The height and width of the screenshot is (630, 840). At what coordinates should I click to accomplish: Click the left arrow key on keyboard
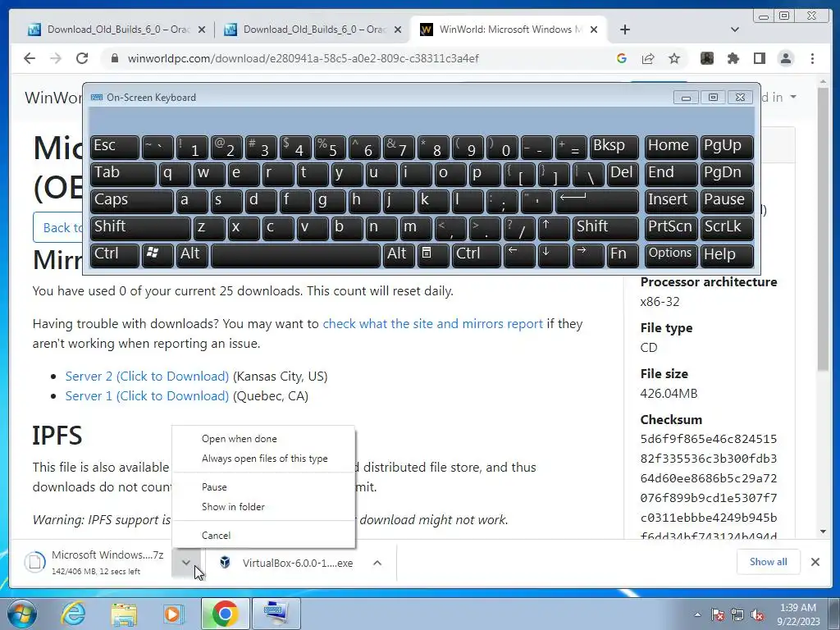[x=519, y=254]
